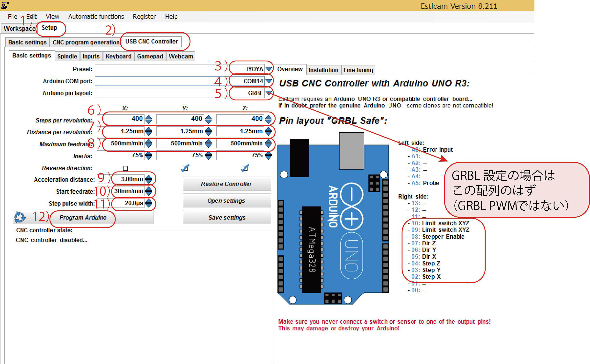The image size is (590, 364).
Task: Click the Z steps per revolution spinner arrows
Action: 268,119
